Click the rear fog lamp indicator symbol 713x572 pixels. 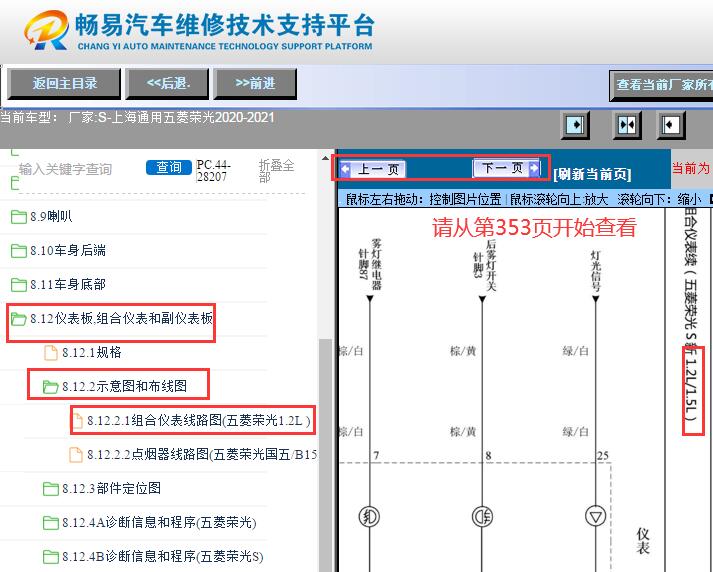point(482,517)
